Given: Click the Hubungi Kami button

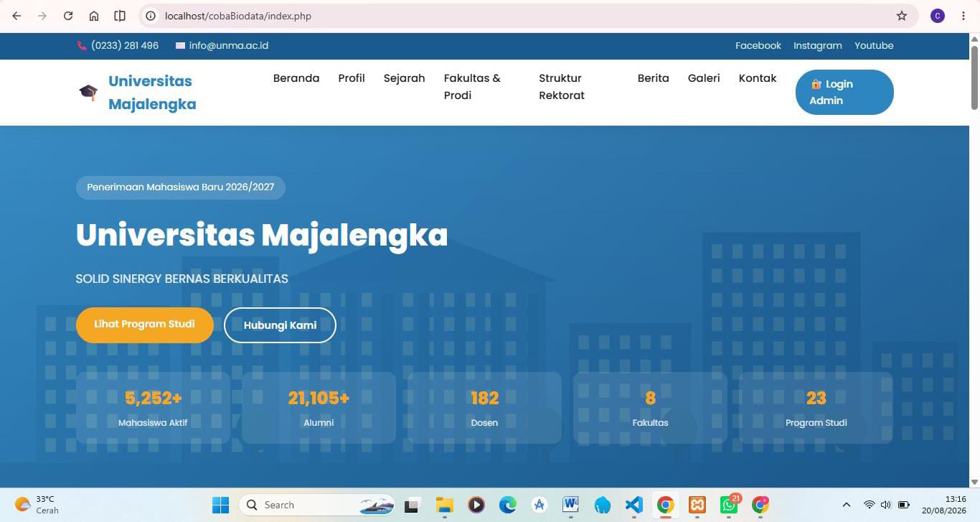Looking at the screenshot, I should (x=280, y=325).
